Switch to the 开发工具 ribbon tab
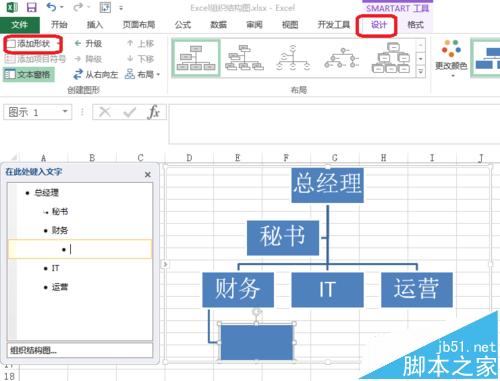 point(334,25)
